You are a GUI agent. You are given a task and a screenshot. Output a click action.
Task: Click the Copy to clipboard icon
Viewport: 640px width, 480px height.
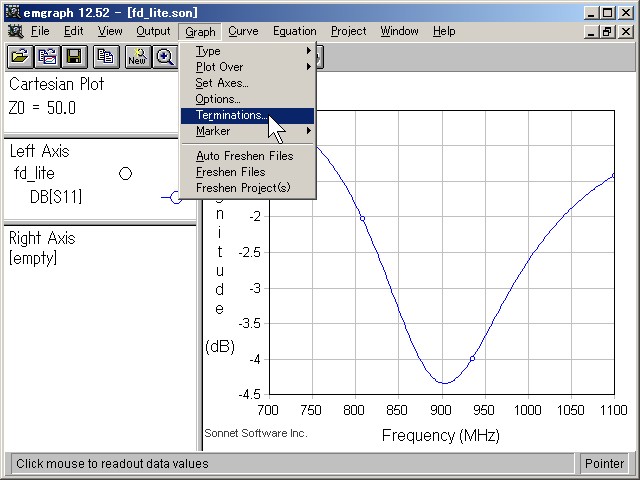[x=106, y=56]
